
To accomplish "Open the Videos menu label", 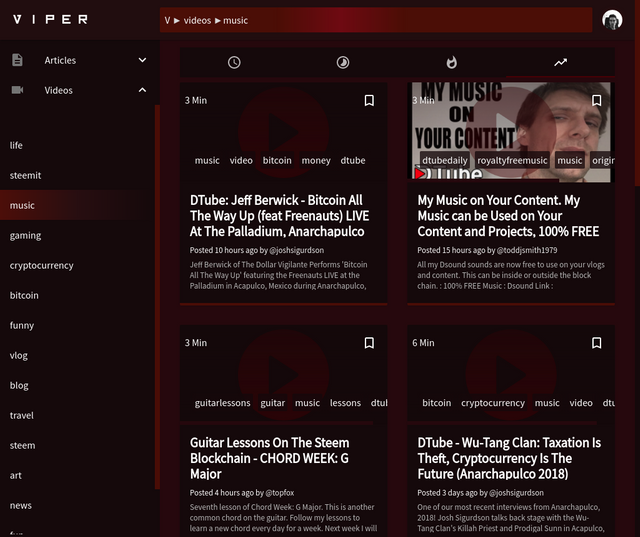I will coord(58,90).
